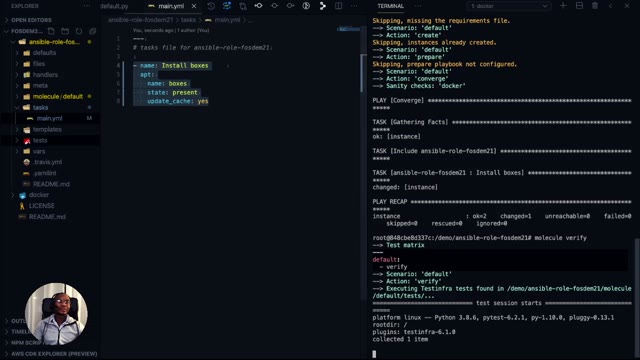Expand the vars folder
The width and height of the screenshot is (640, 360).
tap(39, 151)
